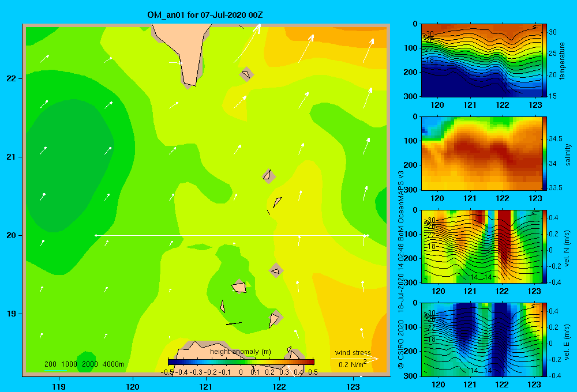
Task: Click the wind stress reference arrow
Action: click(354, 359)
